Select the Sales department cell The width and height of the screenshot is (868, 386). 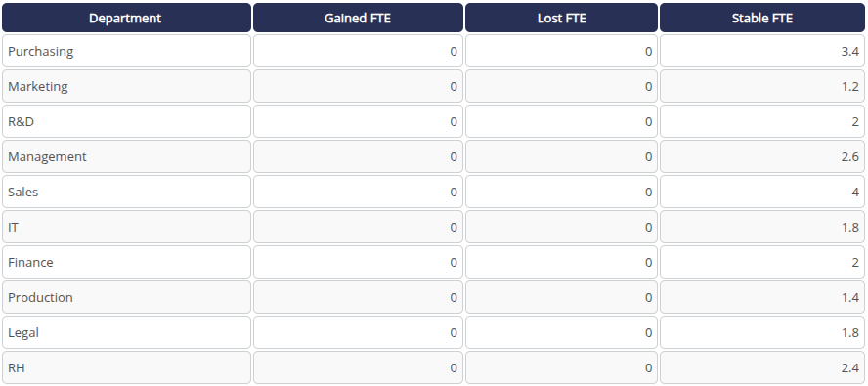click(126, 192)
